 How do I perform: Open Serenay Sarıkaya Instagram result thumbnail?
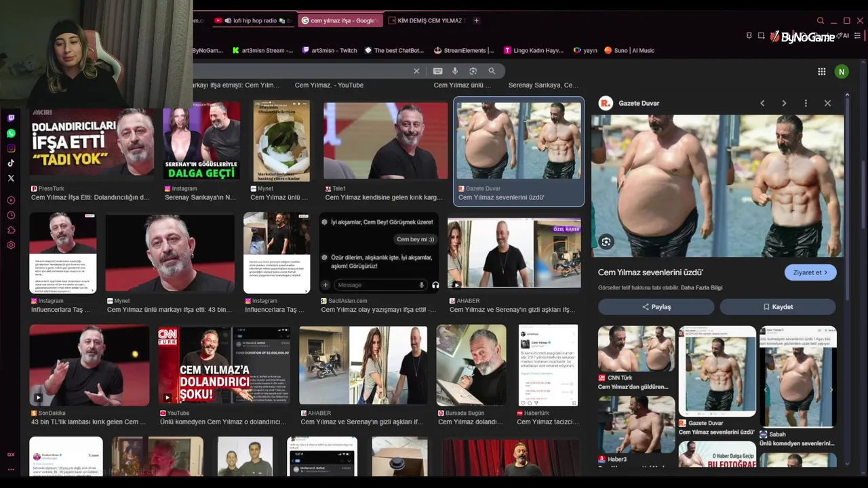tap(201, 141)
